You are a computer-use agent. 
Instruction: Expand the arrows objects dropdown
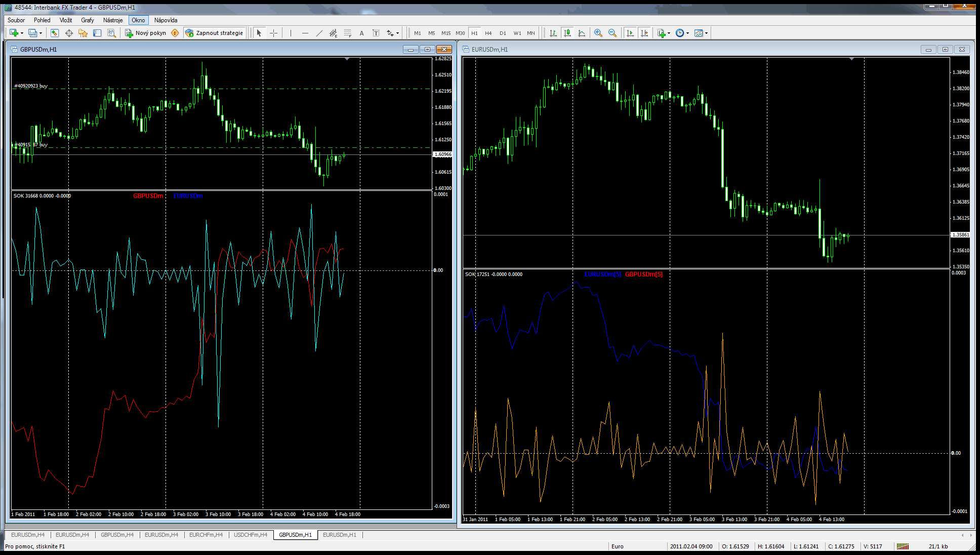pyautogui.click(x=397, y=33)
